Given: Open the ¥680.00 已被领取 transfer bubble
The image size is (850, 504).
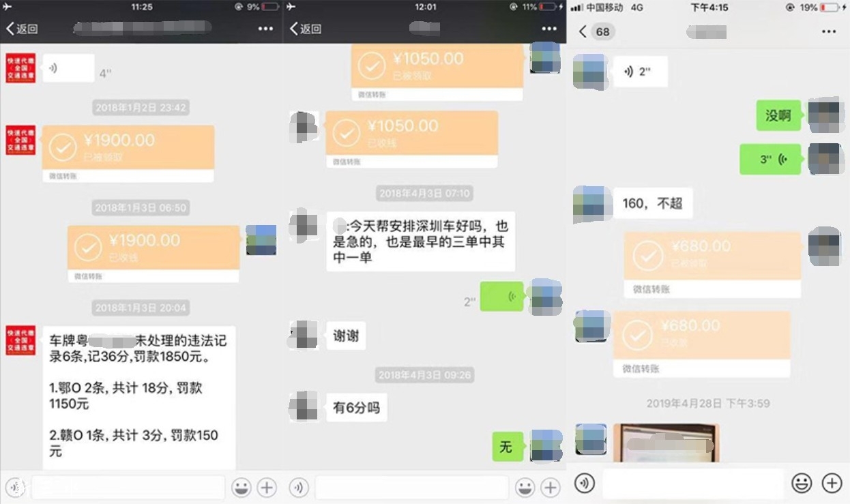Looking at the screenshot, I should (712, 265).
